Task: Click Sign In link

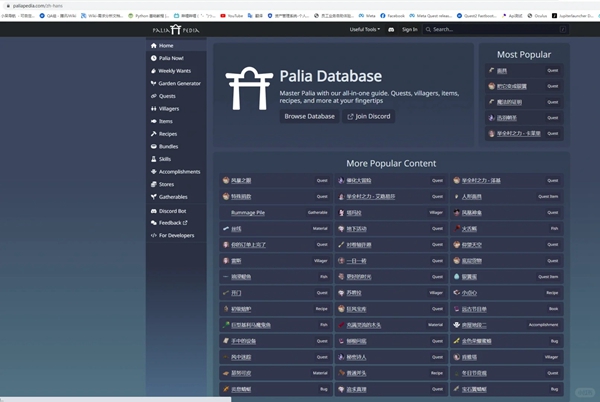Action: tap(409, 29)
